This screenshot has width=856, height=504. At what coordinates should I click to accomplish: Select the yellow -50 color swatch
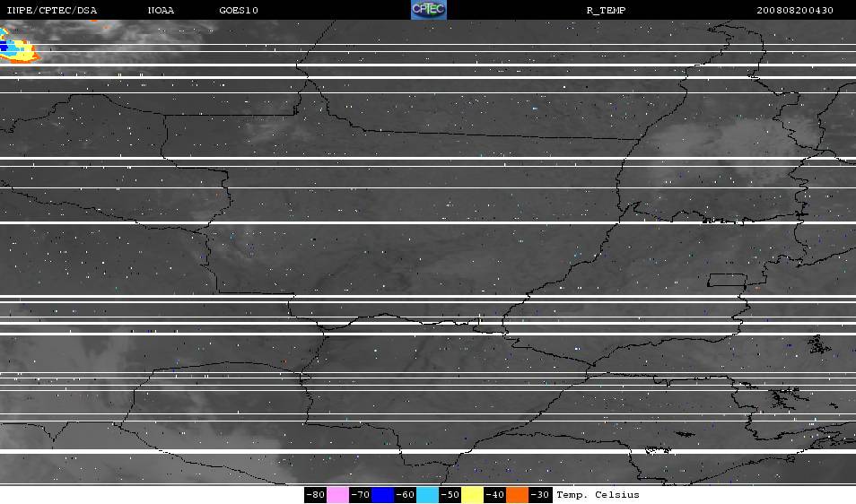point(472,495)
